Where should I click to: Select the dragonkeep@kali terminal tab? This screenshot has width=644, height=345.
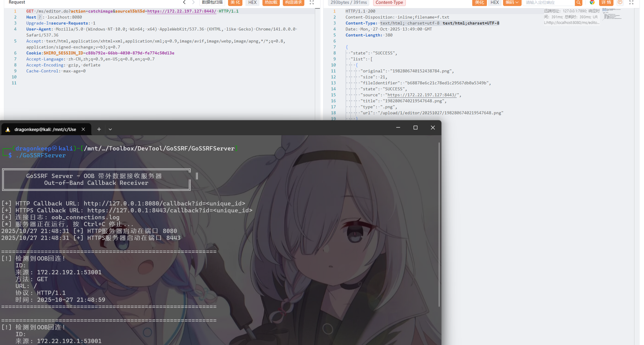(x=45, y=129)
